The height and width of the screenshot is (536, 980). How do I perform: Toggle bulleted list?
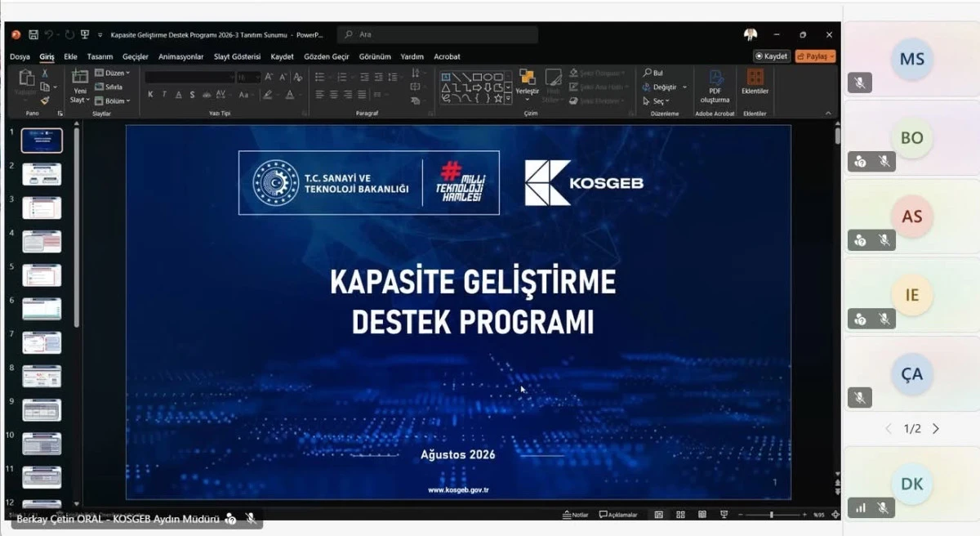tap(319, 77)
